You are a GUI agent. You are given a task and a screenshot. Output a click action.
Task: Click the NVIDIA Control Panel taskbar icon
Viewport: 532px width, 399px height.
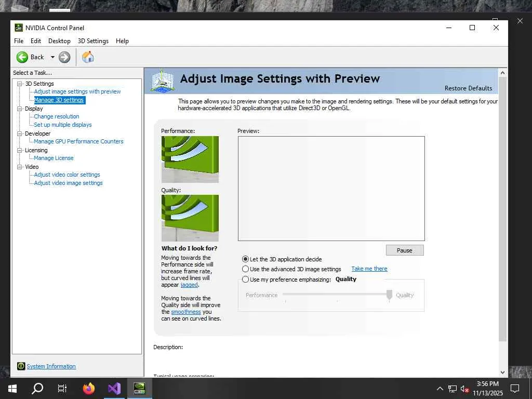[139, 389]
